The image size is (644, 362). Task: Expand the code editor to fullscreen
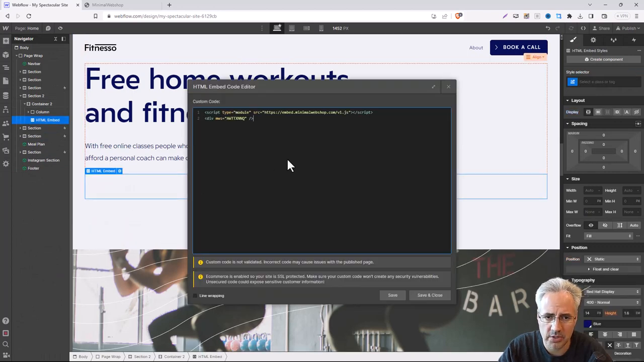point(434,86)
